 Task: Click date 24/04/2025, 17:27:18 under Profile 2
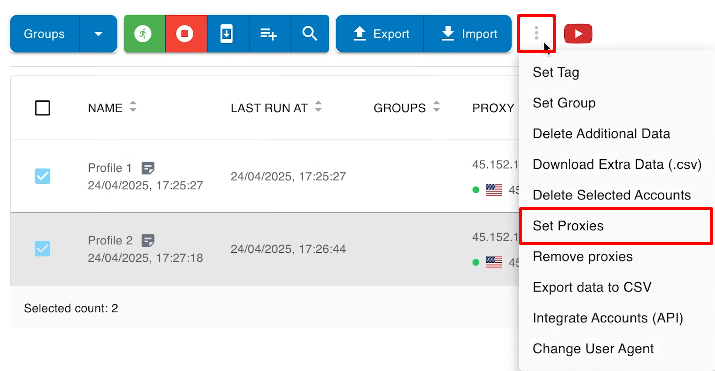(x=145, y=258)
